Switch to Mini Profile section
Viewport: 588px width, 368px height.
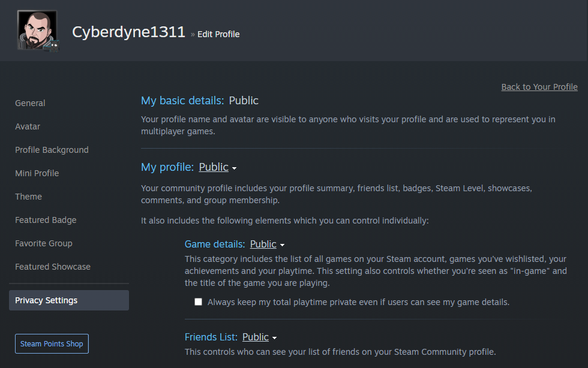click(x=37, y=173)
